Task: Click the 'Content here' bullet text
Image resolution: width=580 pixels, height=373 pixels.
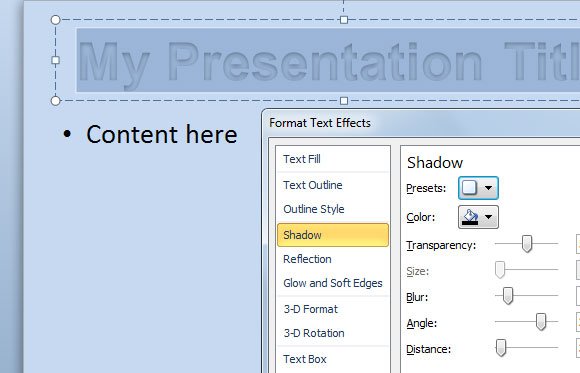Action: click(x=162, y=134)
